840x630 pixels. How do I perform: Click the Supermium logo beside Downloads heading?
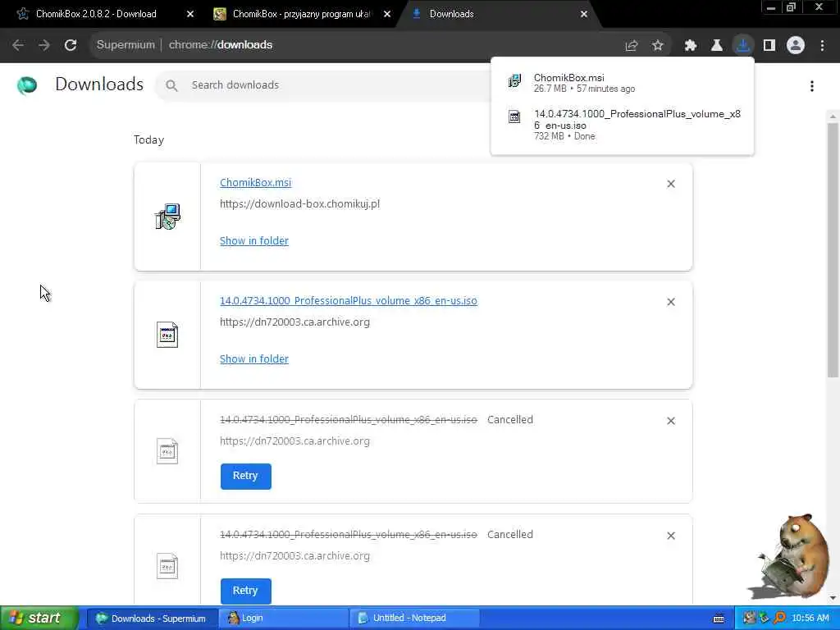pyautogui.click(x=27, y=85)
